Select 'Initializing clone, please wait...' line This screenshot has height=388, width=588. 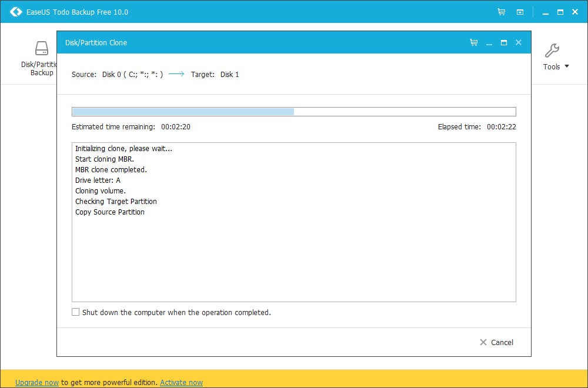pyautogui.click(x=123, y=149)
